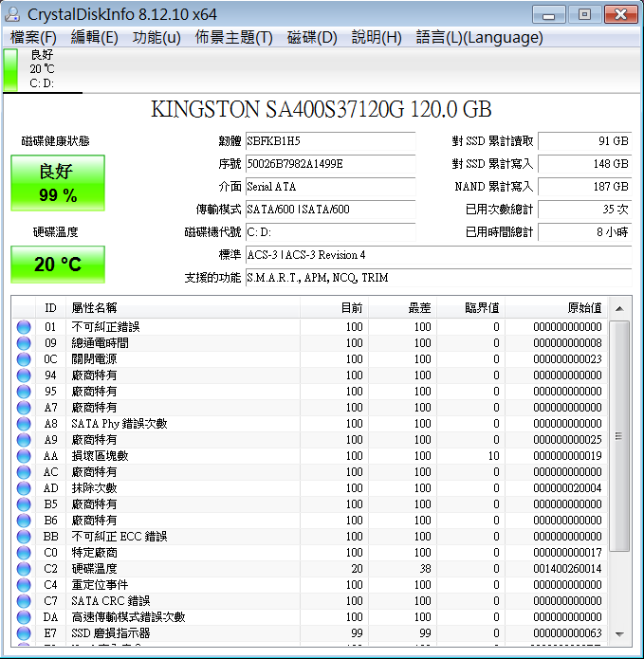Click the blue status icon for row 09
The height and width of the screenshot is (659, 644).
pyautogui.click(x=24, y=343)
